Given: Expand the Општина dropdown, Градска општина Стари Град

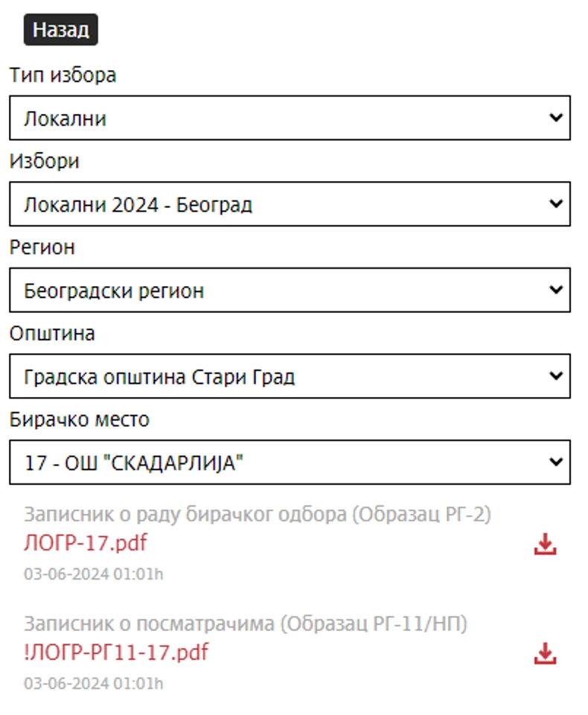Looking at the screenshot, I should [x=290, y=377].
